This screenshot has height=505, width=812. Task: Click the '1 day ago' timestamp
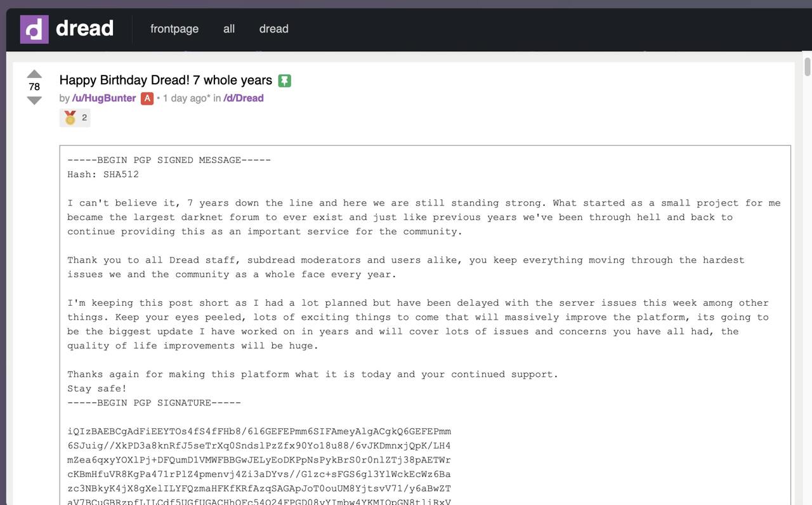click(x=186, y=98)
